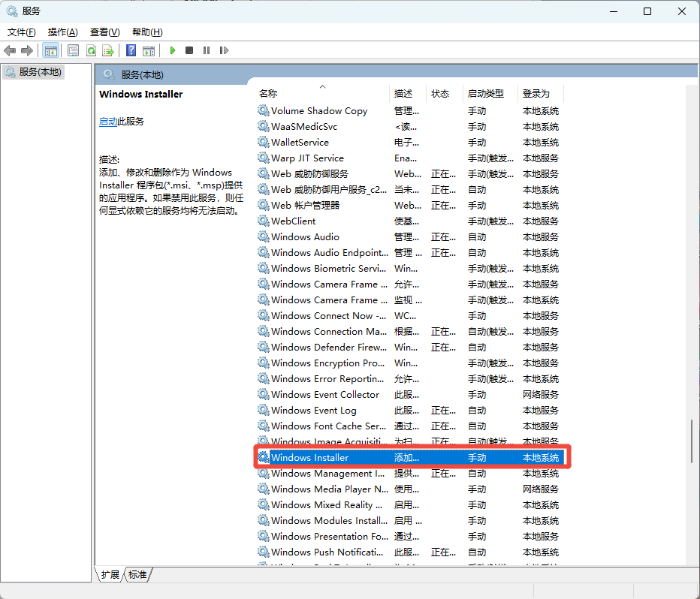
Task: Start the service with the green play icon
Action: (x=173, y=50)
